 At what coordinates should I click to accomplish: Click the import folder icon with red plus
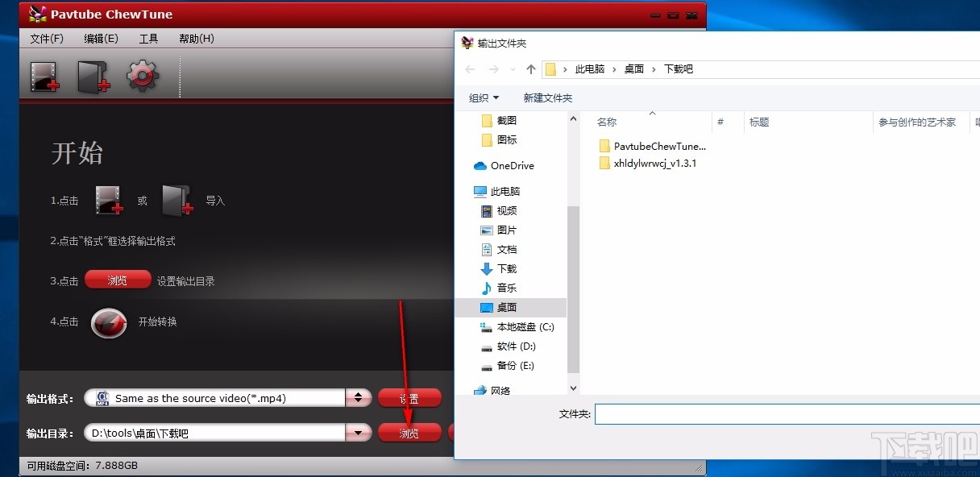[x=92, y=75]
